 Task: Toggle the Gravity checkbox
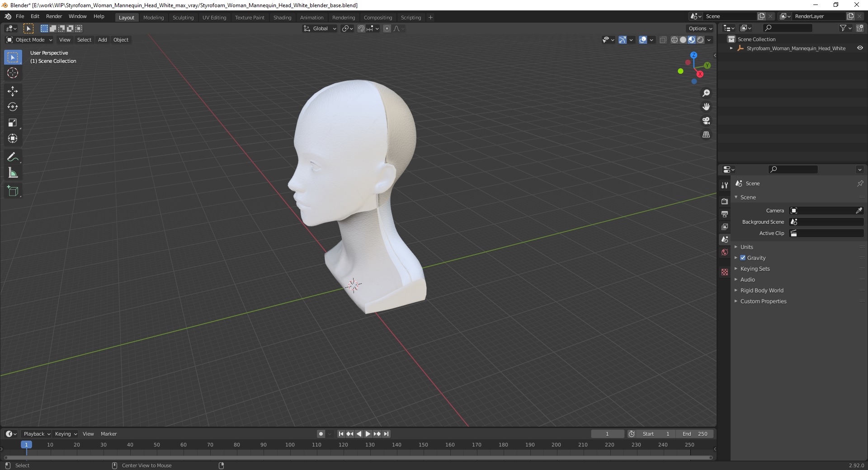tap(743, 258)
